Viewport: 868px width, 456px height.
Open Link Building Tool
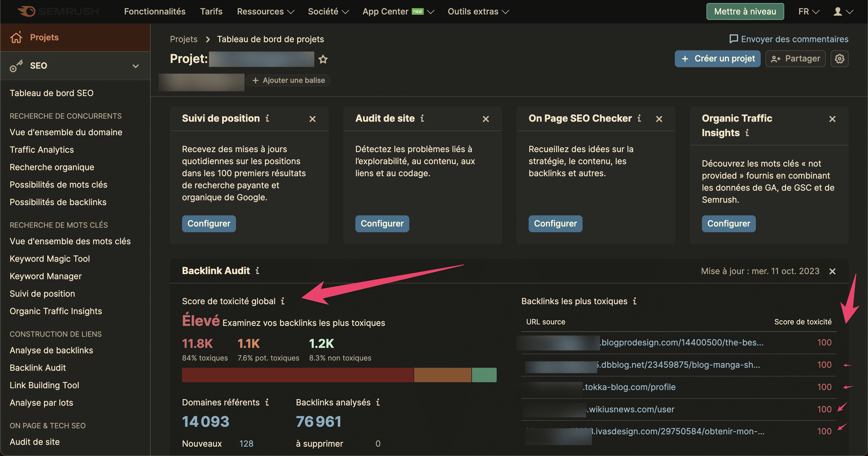point(45,385)
